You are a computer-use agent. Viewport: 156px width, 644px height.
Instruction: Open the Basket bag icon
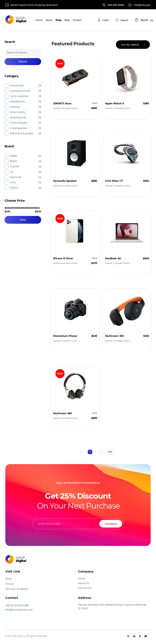pos(136,20)
